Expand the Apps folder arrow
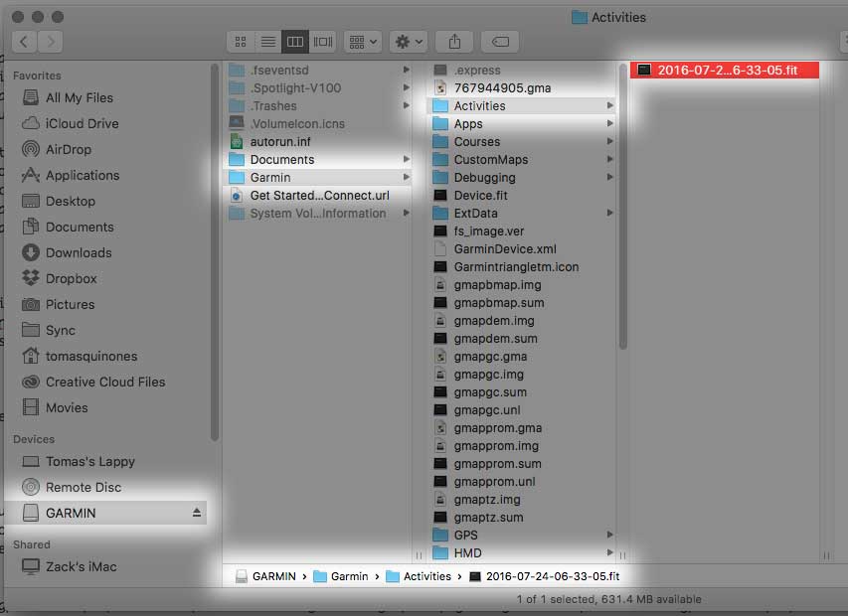The width and height of the screenshot is (848, 616). click(609, 124)
